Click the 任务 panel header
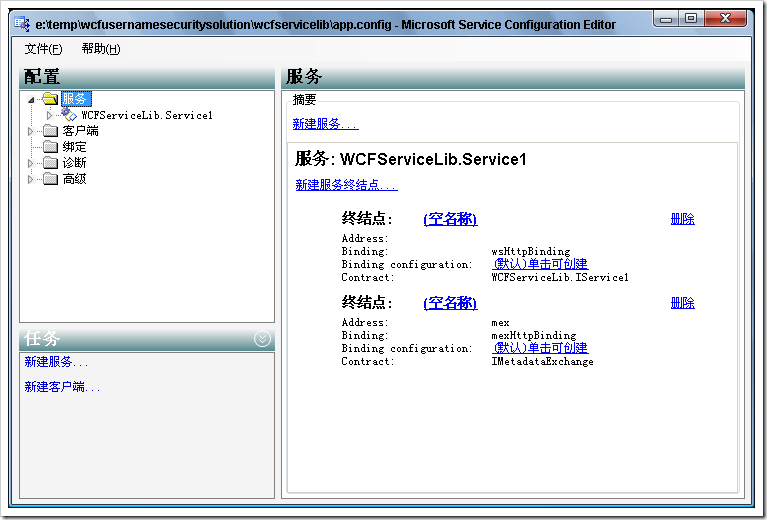The height and width of the screenshot is (520, 767). [147, 339]
